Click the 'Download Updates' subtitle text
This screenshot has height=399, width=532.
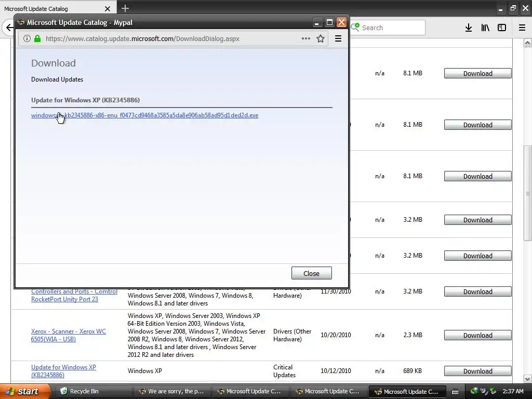57,79
